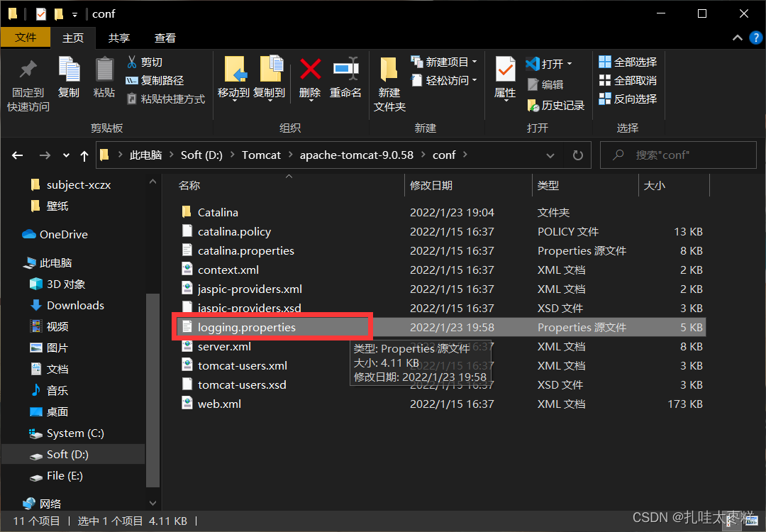This screenshot has height=532, width=766.
Task: Open the File (文件) tab
Action: pyautogui.click(x=26, y=38)
